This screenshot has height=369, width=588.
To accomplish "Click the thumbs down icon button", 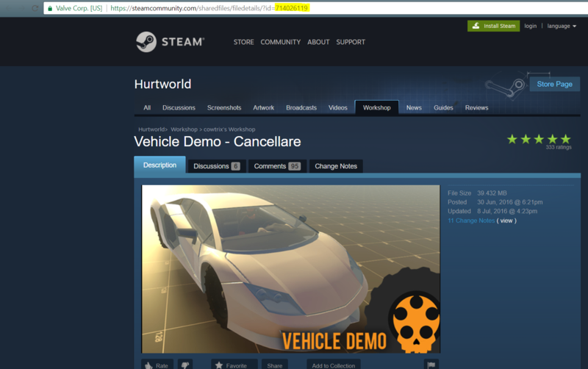I will click(185, 365).
